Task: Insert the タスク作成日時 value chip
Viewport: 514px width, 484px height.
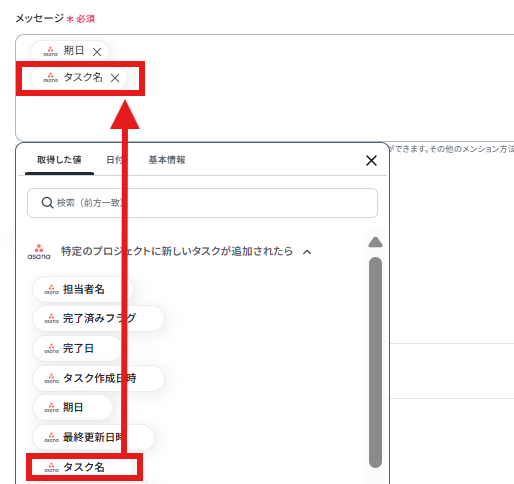Action: pyautogui.click(x=98, y=378)
